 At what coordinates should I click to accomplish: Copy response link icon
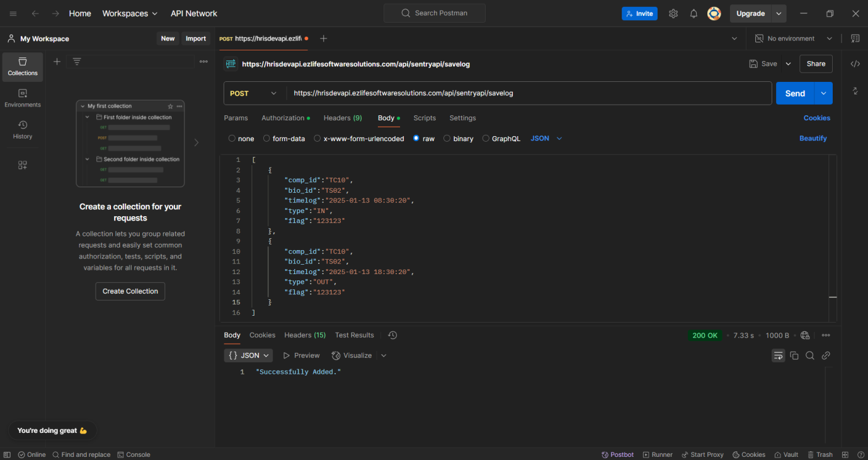tap(826, 355)
